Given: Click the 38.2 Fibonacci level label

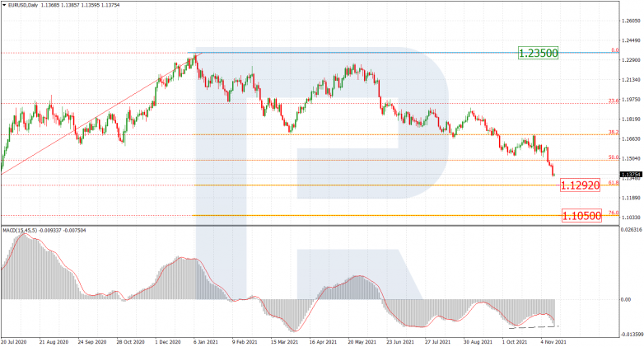Looking at the screenshot, I should tap(614, 133).
